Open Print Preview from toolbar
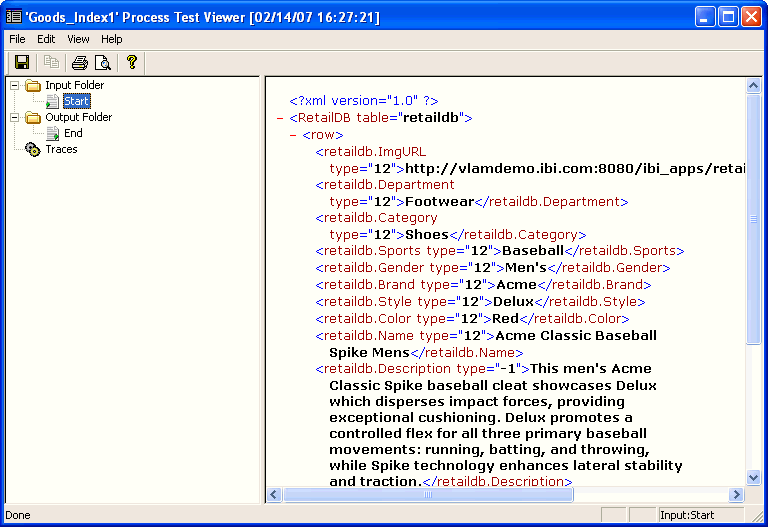The width and height of the screenshot is (768, 527). 103,63
